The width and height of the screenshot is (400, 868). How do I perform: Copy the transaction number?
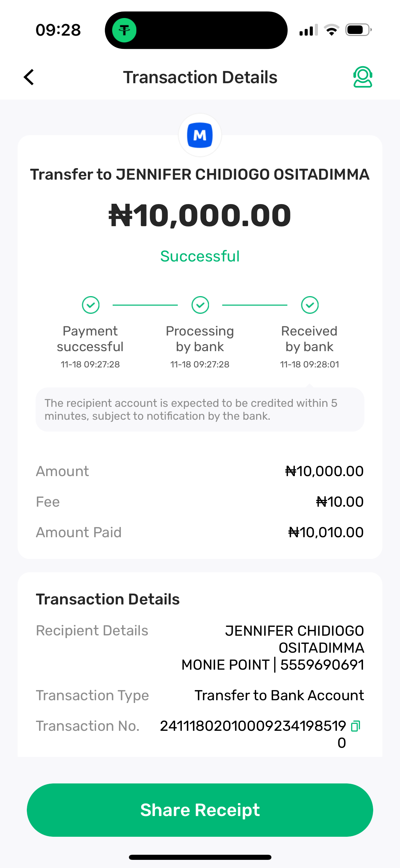click(355, 726)
